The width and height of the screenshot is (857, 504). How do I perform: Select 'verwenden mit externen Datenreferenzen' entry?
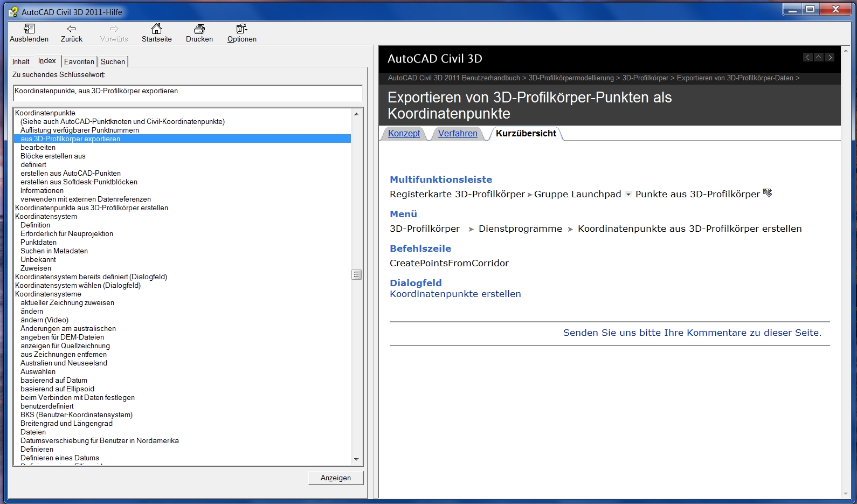point(86,199)
